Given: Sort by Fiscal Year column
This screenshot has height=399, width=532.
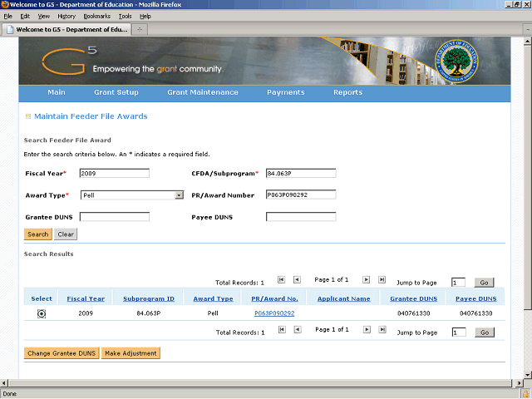Looking at the screenshot, I should [86, 298].
